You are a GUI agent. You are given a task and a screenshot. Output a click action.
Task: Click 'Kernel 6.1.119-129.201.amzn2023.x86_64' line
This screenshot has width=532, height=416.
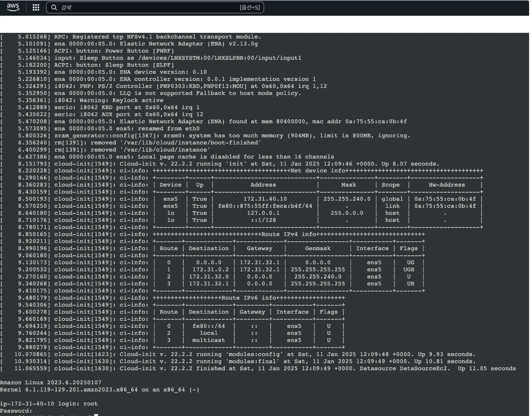100,389
